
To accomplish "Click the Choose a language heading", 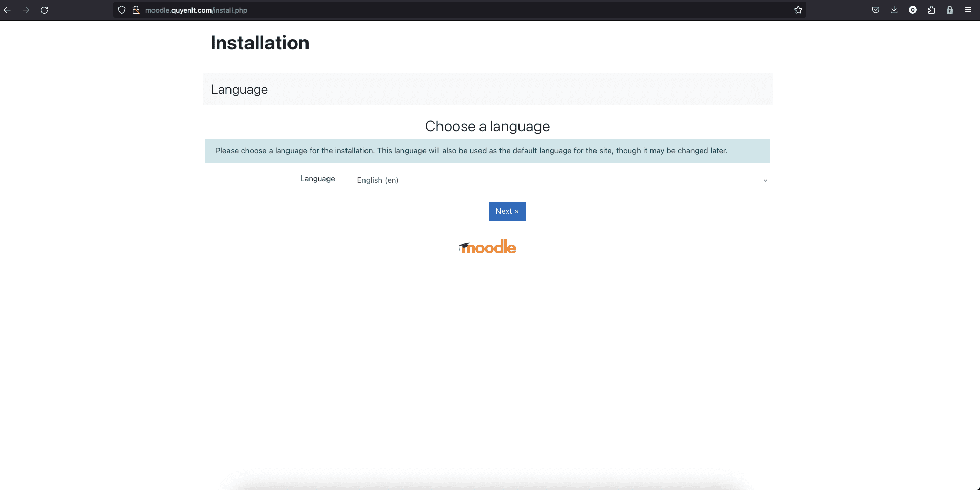I will [x=487, y=126].
